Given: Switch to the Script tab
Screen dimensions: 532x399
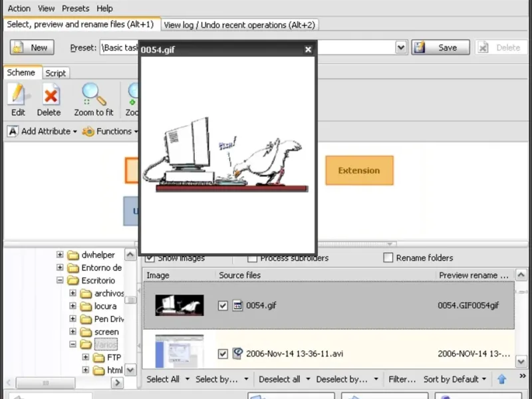Looking at the screenshot, I should pos(56,73).
